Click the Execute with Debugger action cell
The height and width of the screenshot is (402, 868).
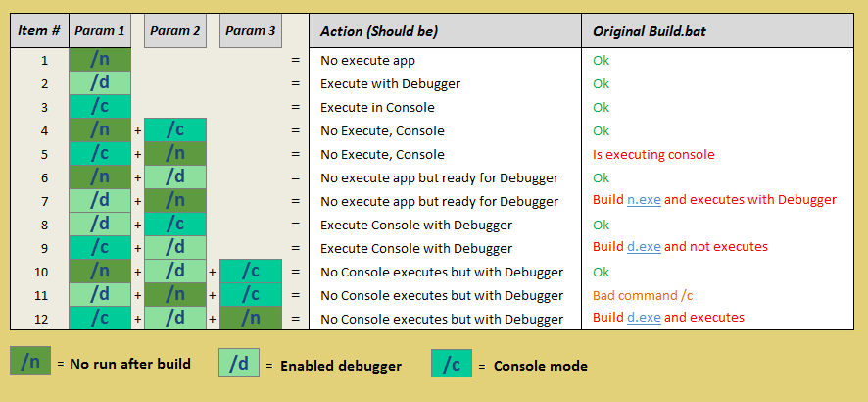[x=390, y=83]
